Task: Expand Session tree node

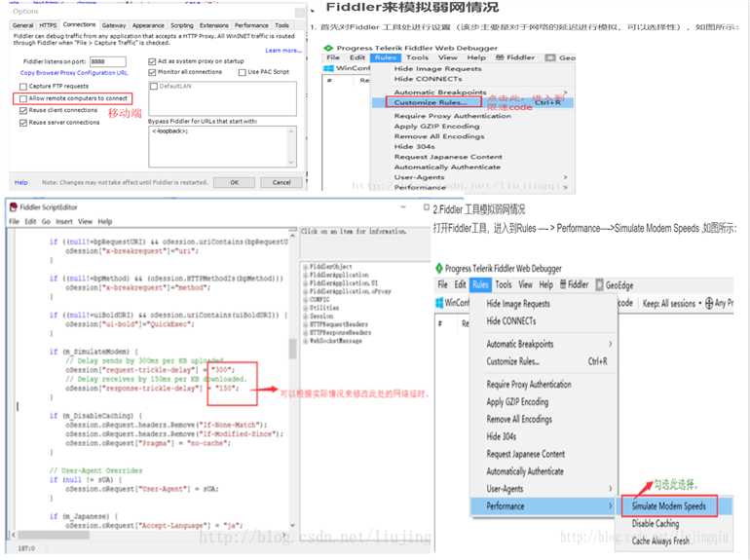Action: point(305,317)
